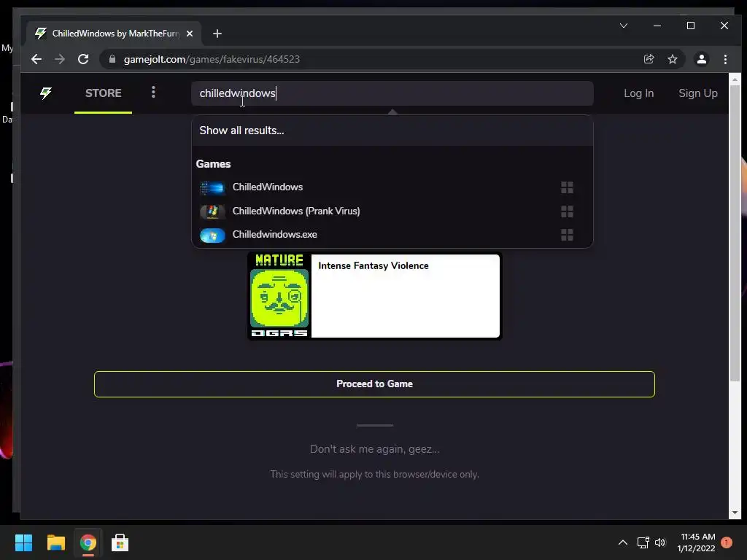Click the Proceed to Game button

(x=374, y=384)
